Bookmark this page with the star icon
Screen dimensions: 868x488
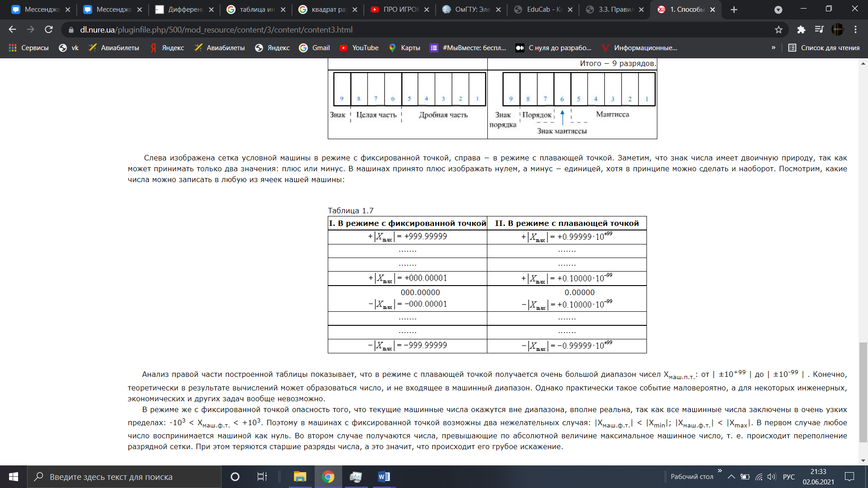tap(778, 29)
